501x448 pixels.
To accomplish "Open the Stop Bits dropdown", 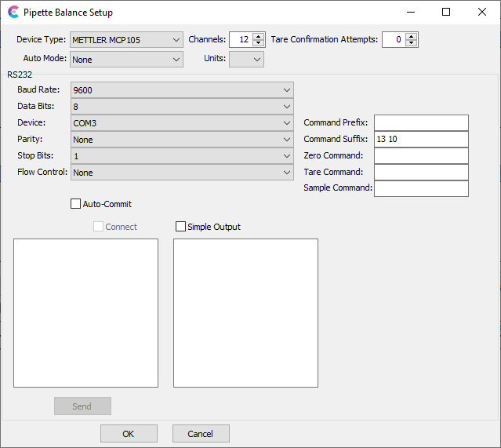I will tap(182, 156).
